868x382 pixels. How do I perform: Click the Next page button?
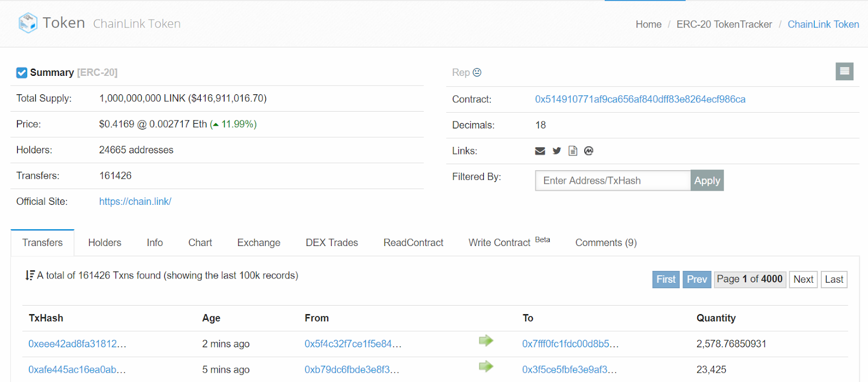(803, 279)
